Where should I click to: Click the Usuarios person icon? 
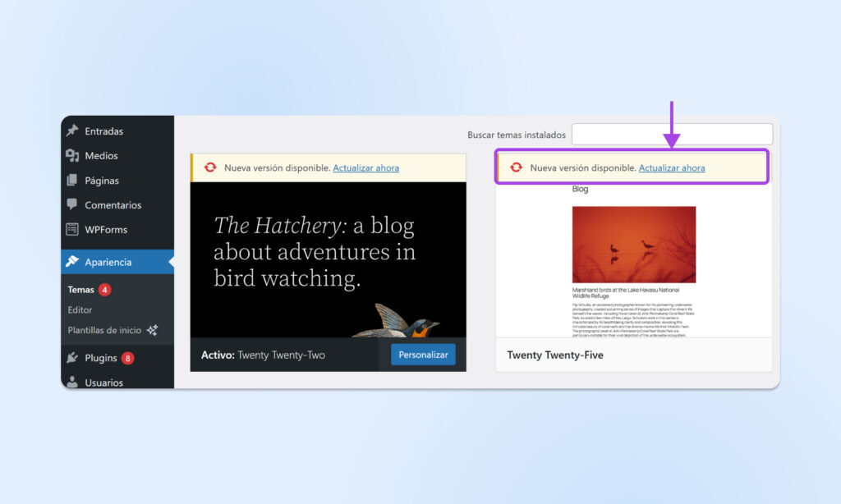[x=72, y=382]
